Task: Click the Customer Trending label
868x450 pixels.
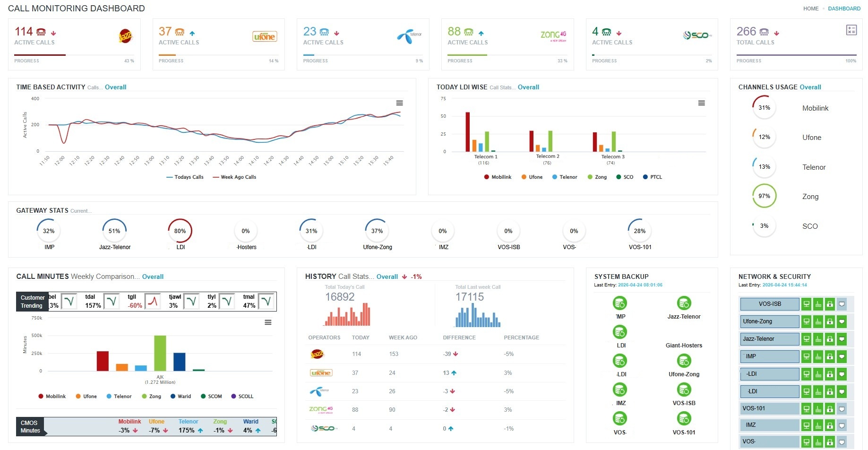Action: pyautogui.click(x=32, y=302)
